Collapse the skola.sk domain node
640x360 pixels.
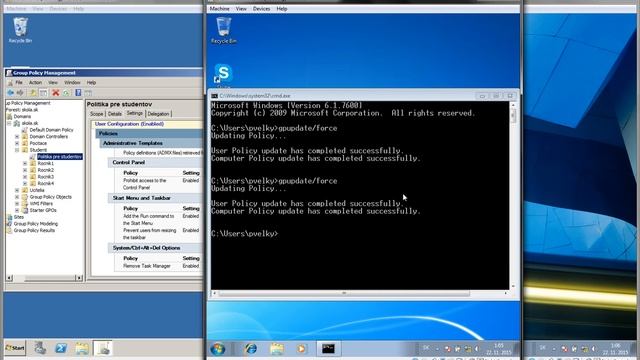(9, 123)
